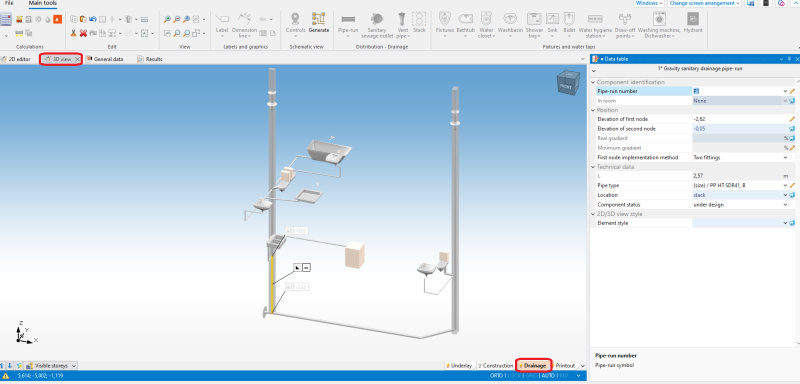
Task: Toggle GRID mode in status bar
Action: tap(531, 375)
